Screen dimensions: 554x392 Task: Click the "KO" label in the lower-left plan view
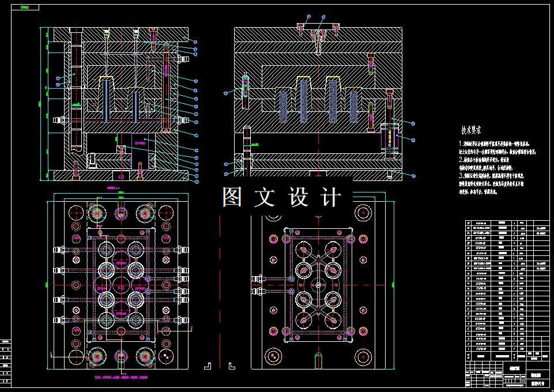coord(121,288)
